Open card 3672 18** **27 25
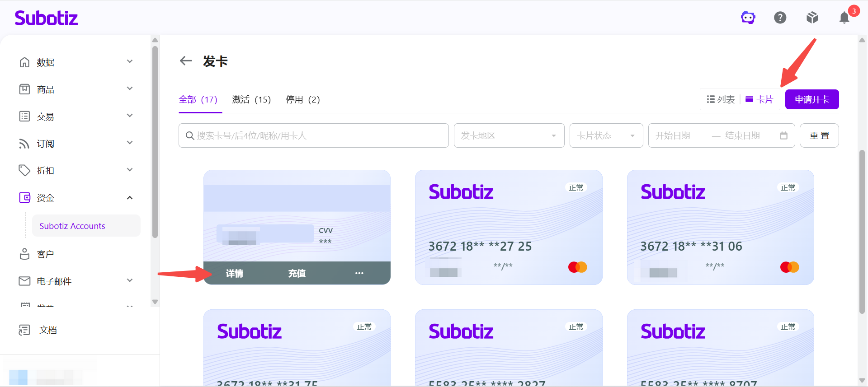868x387 pixels. tap(509, 227)
